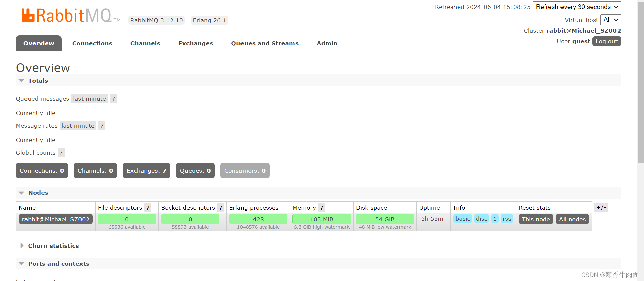The width and height of the screenshot is (644, 281).
Task: Click the RabbitMQ logo
Action: click(x=71, y=16)
